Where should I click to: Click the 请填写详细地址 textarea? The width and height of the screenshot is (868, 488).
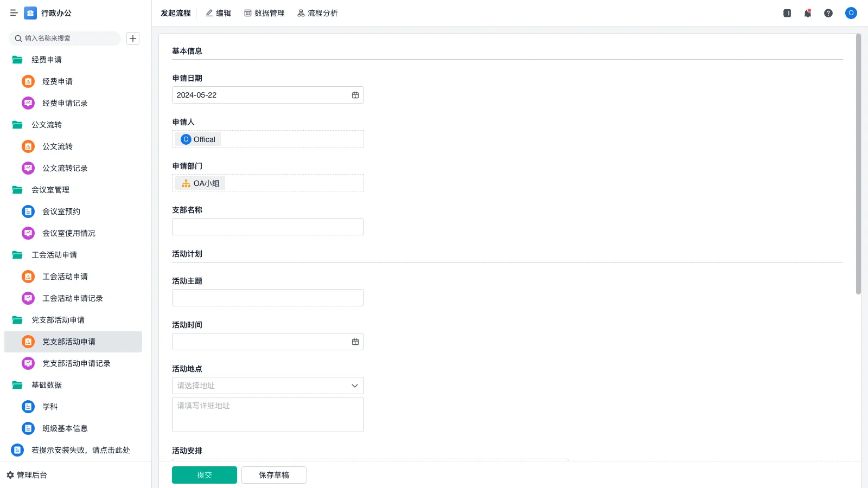(x=268, y=415)
